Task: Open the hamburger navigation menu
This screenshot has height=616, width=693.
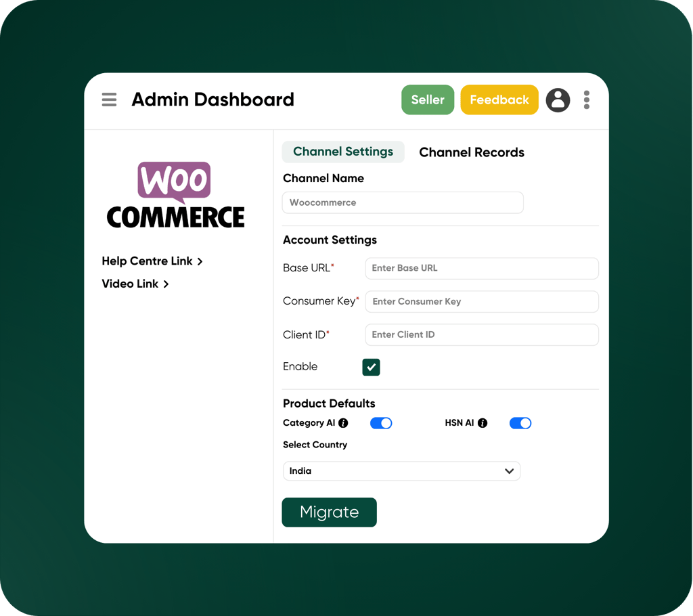Action: [x=109, y=100]
